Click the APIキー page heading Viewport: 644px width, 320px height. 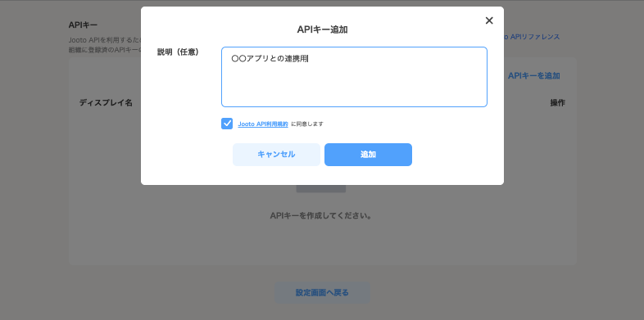click(83, 25)
